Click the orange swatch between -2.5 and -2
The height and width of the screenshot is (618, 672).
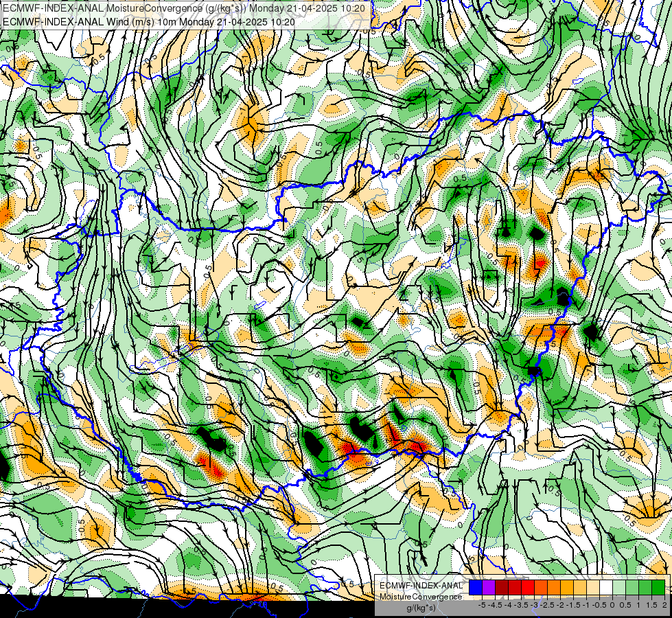pos(554,587)
